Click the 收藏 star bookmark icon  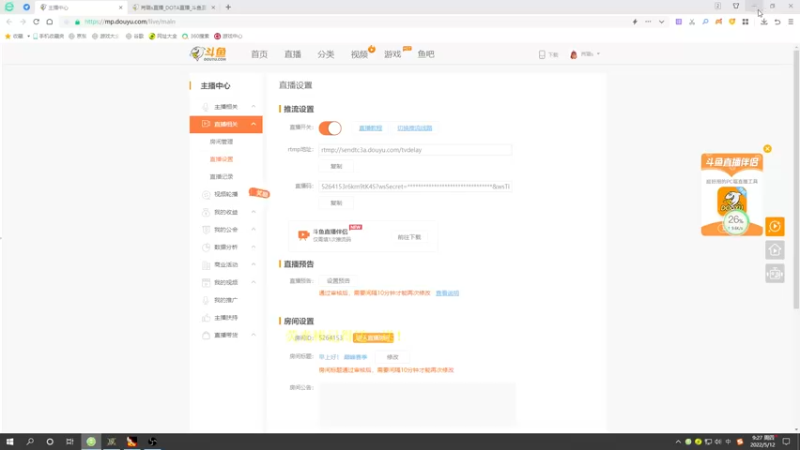pos(8,36)
